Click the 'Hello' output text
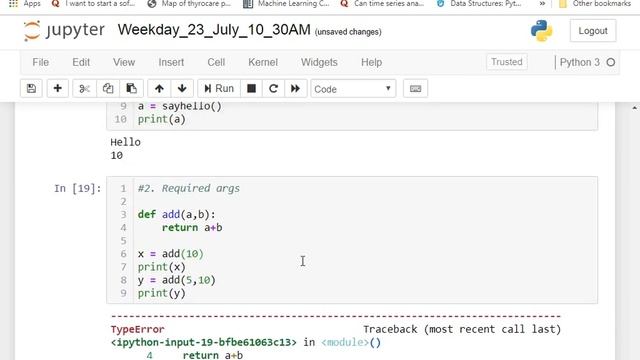Viewport: 640px width, 360px height. click(x=125, y=142)
